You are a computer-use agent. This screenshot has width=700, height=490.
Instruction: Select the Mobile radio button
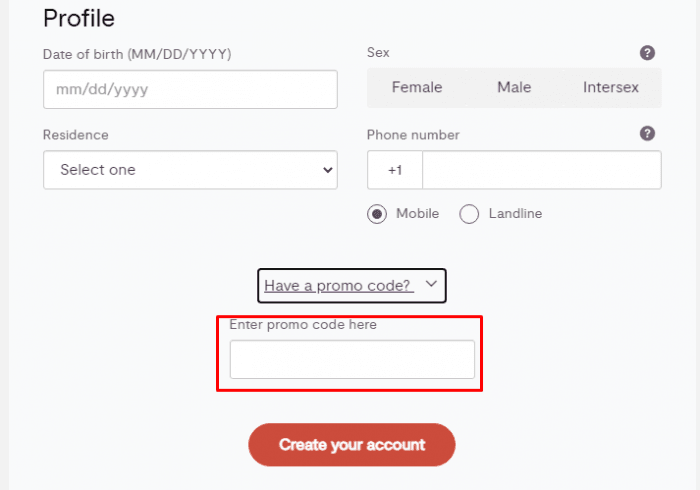(377, 214)
